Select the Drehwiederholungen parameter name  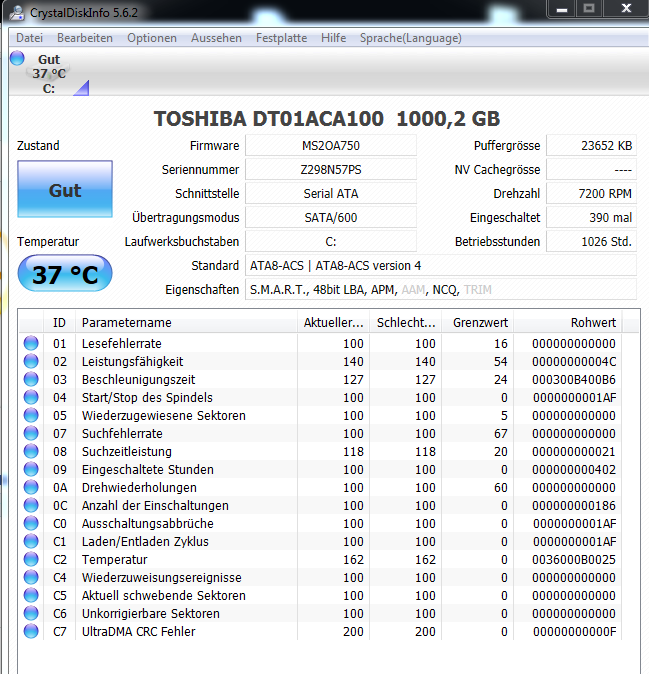[x=139, y=487]
